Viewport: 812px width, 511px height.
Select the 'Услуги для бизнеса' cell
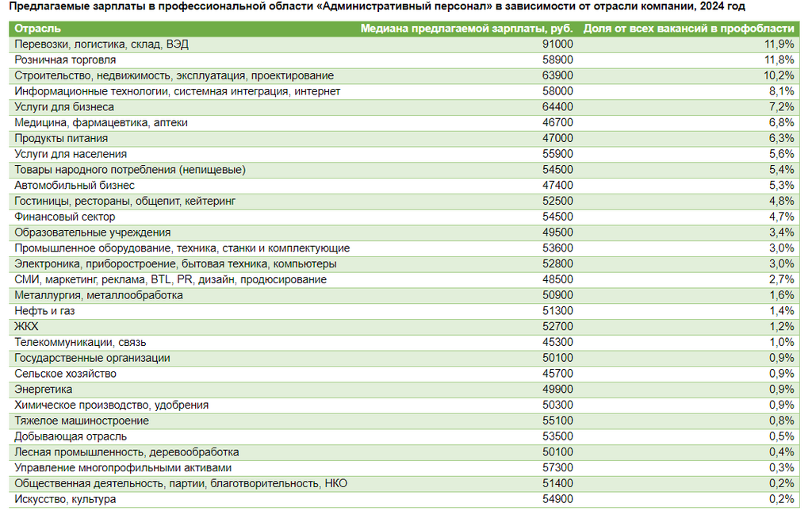(64, 107)
